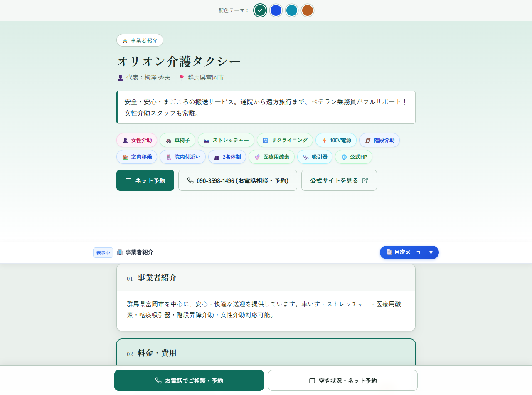Click the 02 料金・費用 section header
Image resolution: width=532 pixels, height=395 pixels.
266,353
